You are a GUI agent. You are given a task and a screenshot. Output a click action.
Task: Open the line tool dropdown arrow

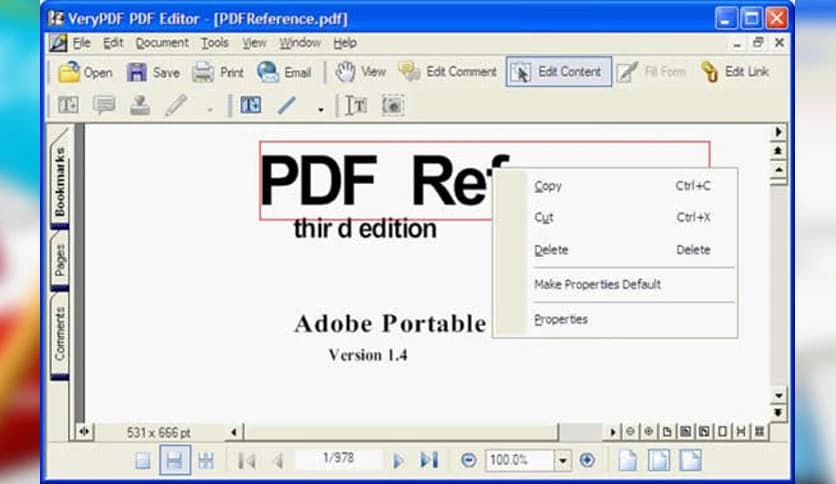pos(320,109)
